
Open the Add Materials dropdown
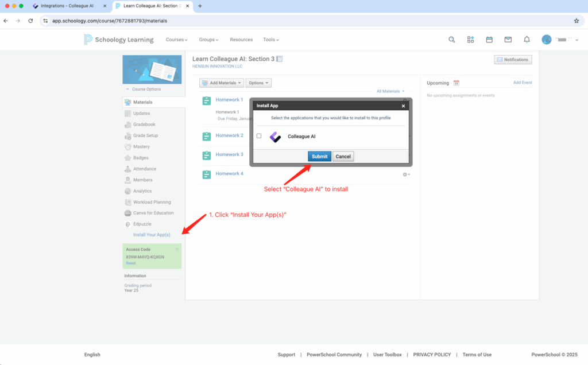coord(222,83)
